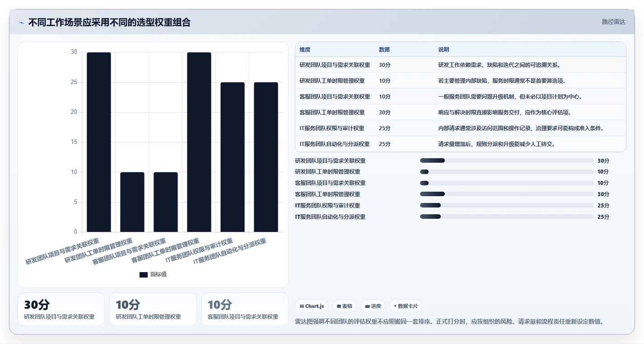Click table cell 客服团队工单时限管理权重
Viewport: 644px width, 344px height.
point(332,113)
